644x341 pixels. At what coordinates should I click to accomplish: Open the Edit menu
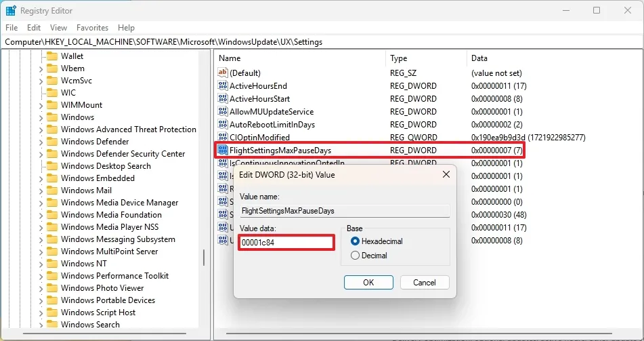click(34, 28)
